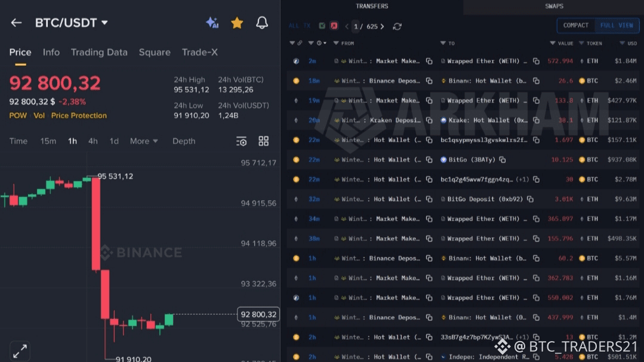The image size is (644, 362).
Task: Copy the bc1q2g45wvw7fggn4zq address
Action: tap(536, 180)
